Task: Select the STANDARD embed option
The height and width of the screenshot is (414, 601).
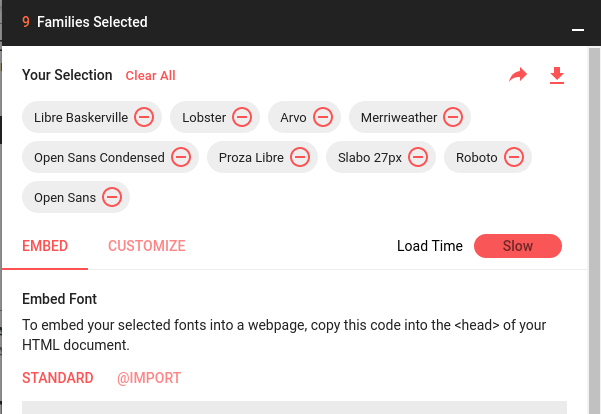Action: (58, 378)
